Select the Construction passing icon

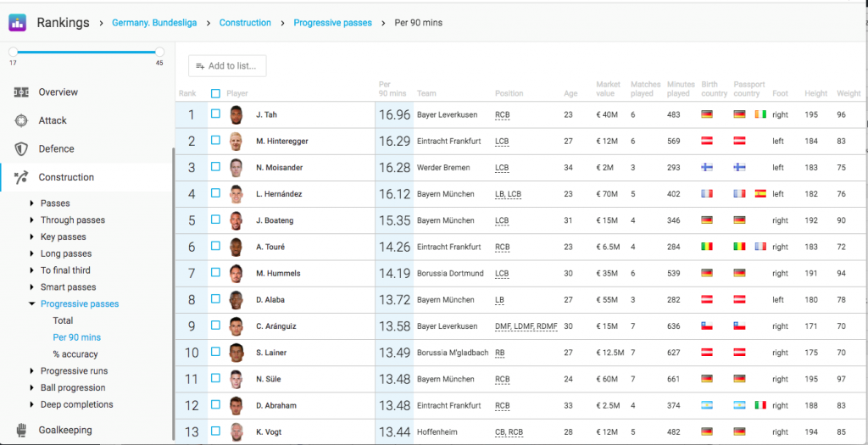click(x=21, y=177)
